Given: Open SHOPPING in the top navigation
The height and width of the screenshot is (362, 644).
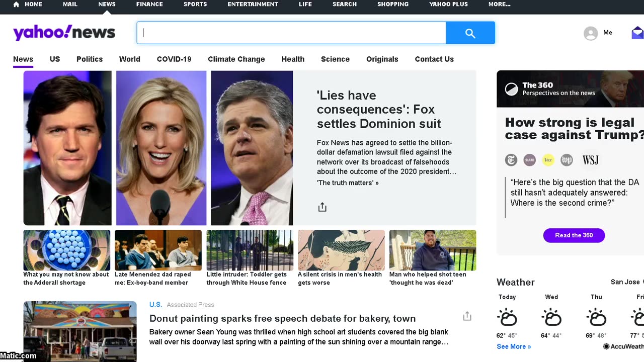Looking at the screenshot, I should click(x=393, y=4).
